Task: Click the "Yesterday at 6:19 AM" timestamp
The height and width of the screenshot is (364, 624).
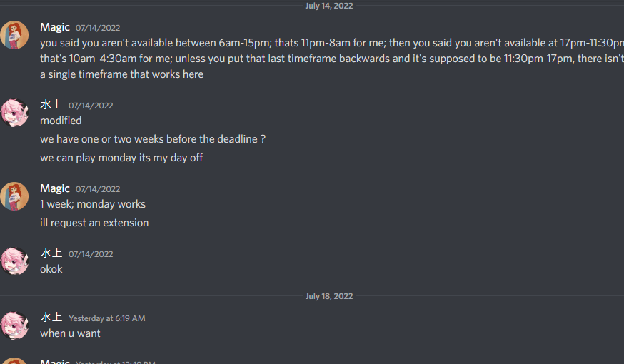Action: (x=106, y=318)
